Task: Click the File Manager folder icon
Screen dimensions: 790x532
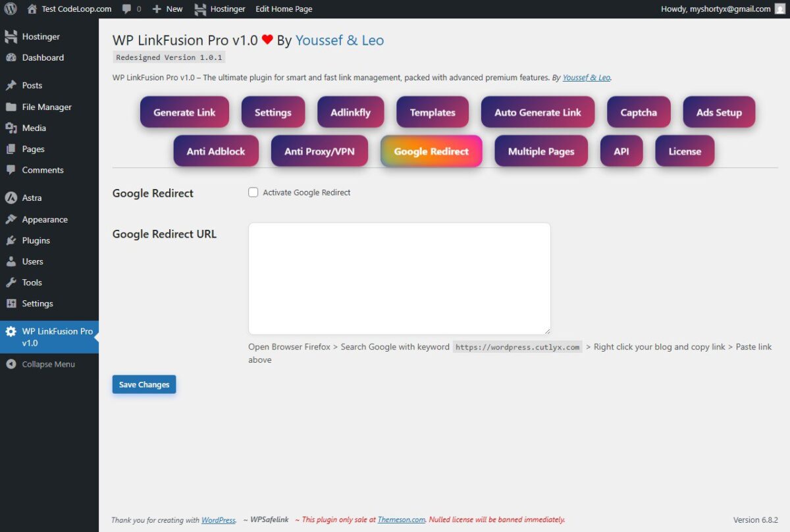Action: (x=11, y=107)
